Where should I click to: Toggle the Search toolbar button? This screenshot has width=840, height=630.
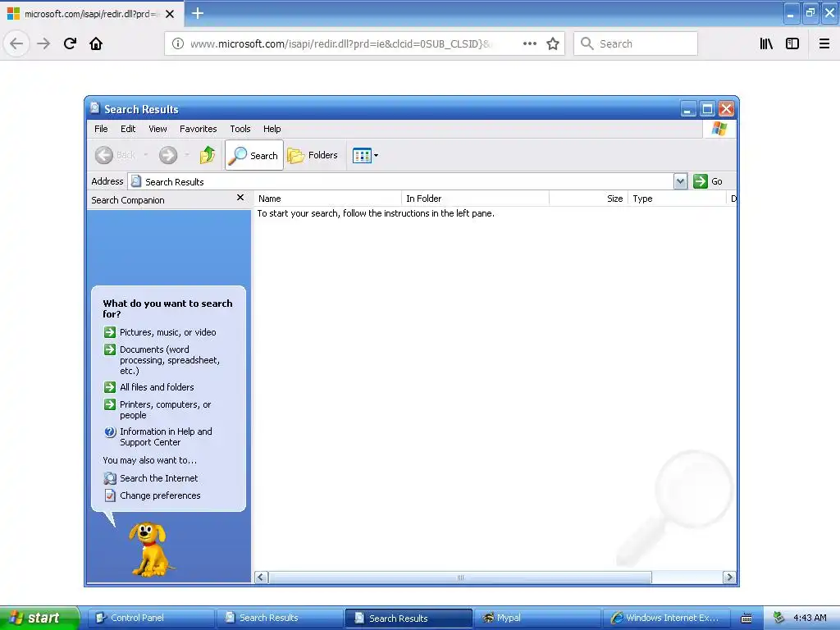click(x=254, y=155)
